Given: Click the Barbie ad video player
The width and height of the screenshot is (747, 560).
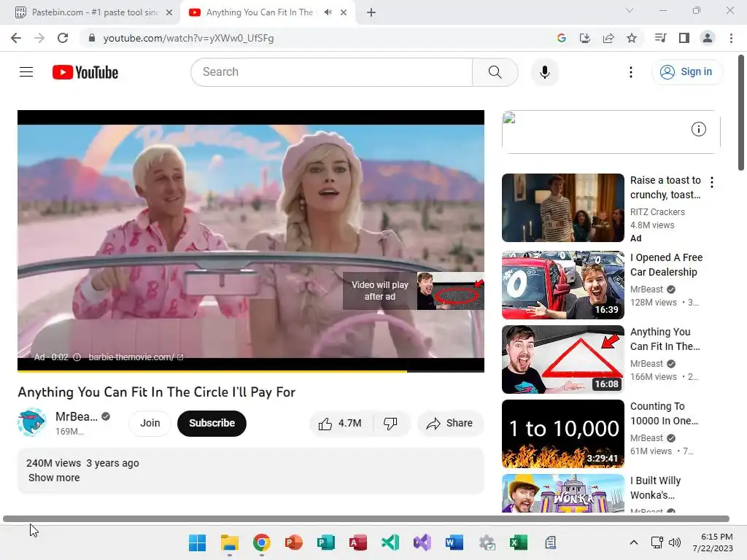Looking at the screenshot, I should tap(251, 241).
